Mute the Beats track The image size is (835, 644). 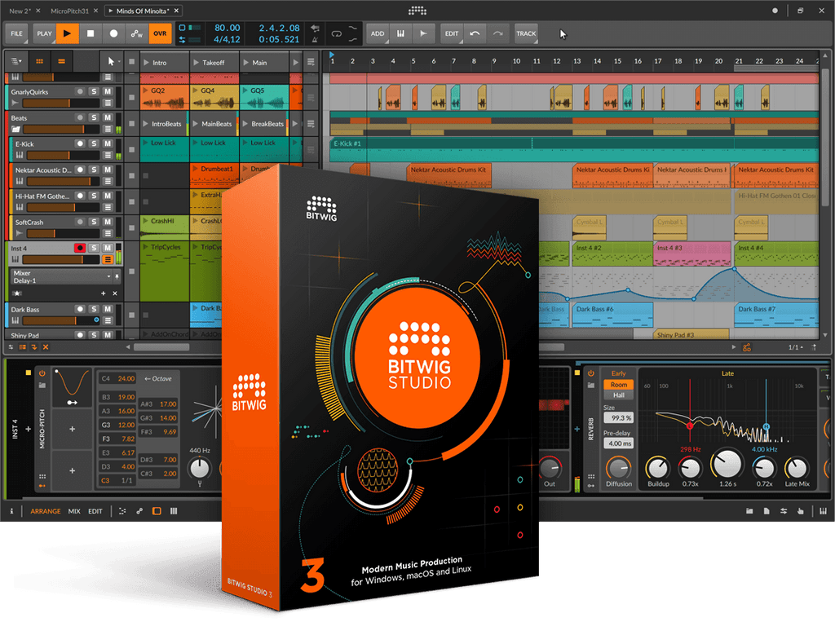(x=108, y=117)
